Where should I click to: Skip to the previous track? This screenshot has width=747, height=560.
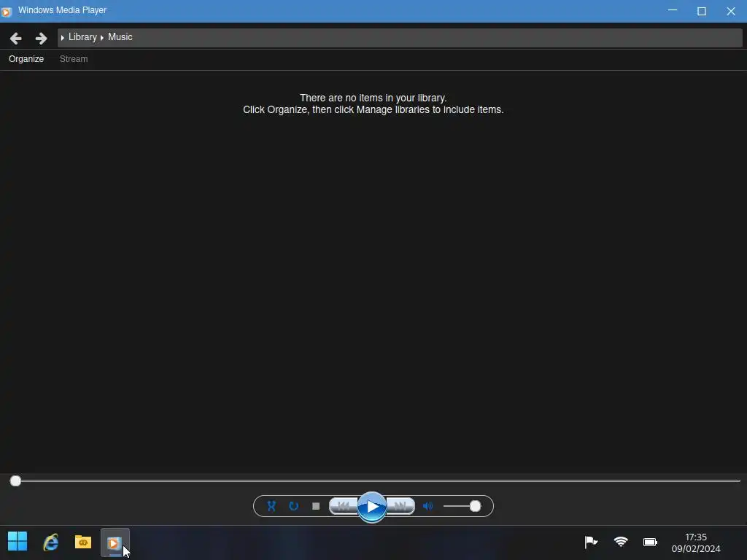tap(343, 506)
